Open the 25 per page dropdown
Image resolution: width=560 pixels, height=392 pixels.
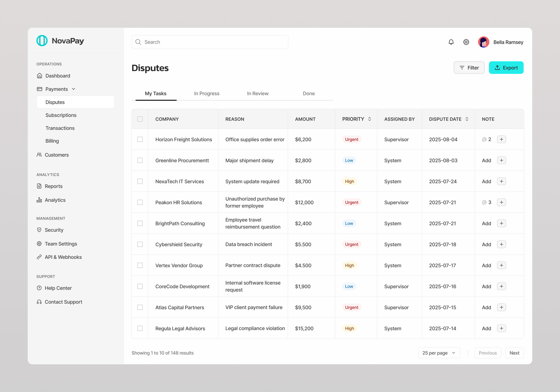(x=439, y=353)
